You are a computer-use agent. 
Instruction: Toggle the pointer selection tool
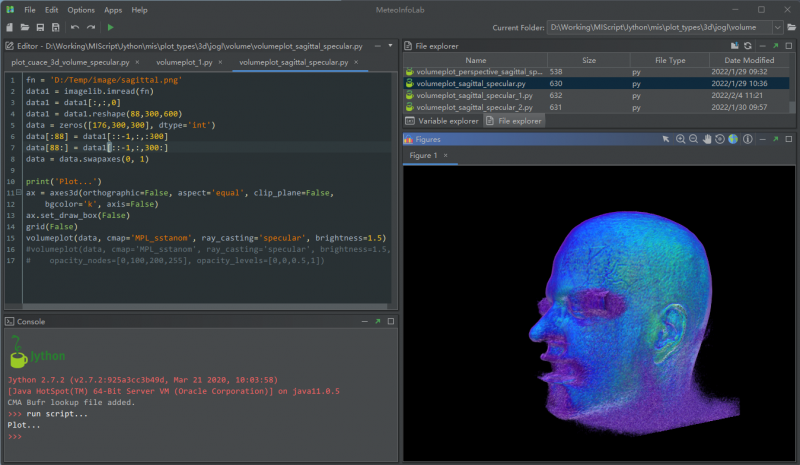666,139
